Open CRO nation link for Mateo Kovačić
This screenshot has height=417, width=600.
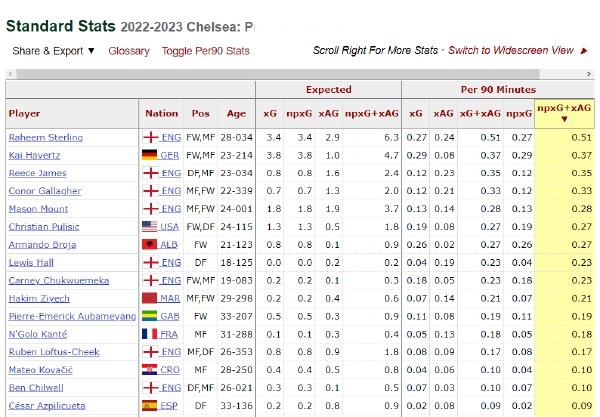(x=170, y=370)
